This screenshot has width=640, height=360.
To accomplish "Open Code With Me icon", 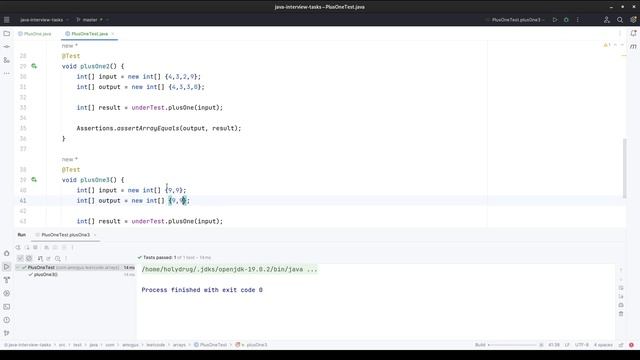I will coord(607,20).
